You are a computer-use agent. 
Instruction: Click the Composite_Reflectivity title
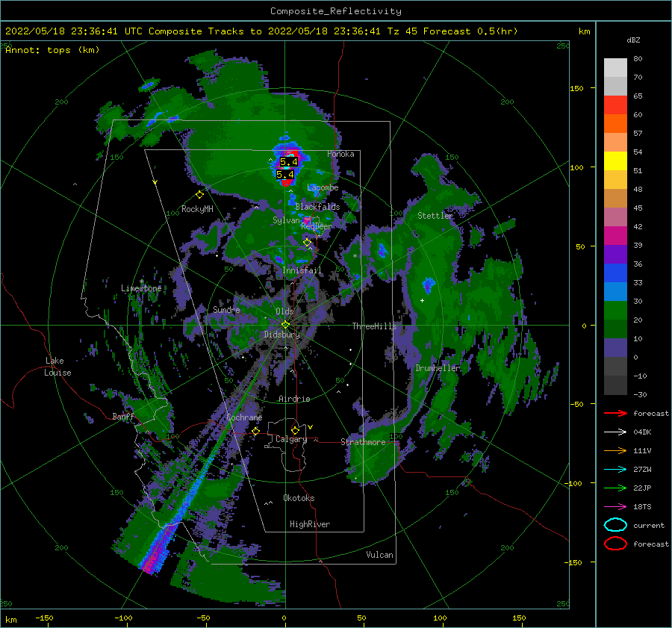[336, 11]
